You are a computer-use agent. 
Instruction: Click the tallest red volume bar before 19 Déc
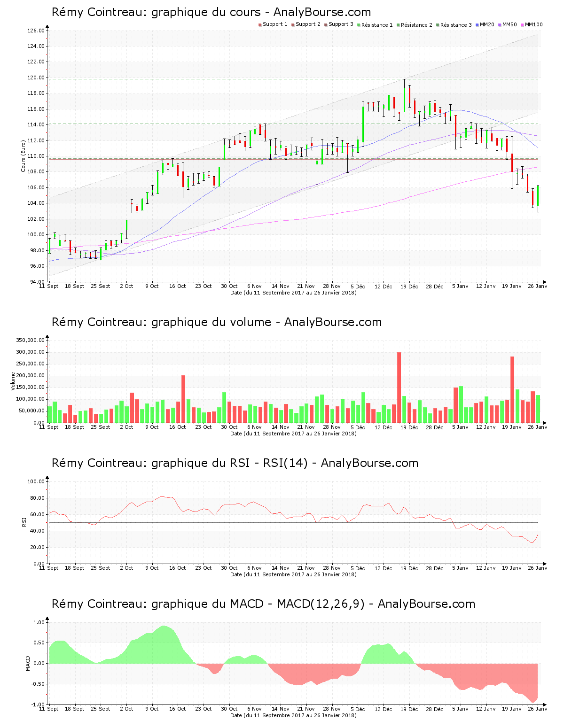[399, 387]
